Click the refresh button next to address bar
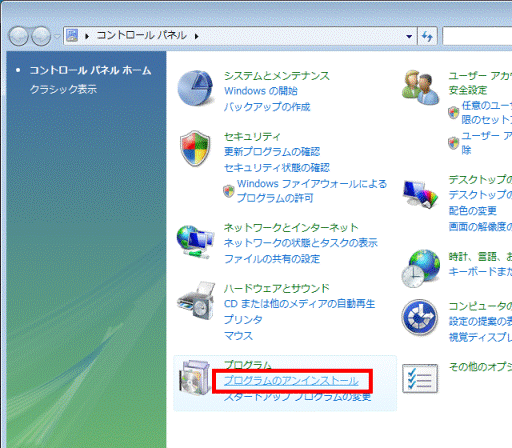This screenshot has width=512, height=448. [427, 36]
